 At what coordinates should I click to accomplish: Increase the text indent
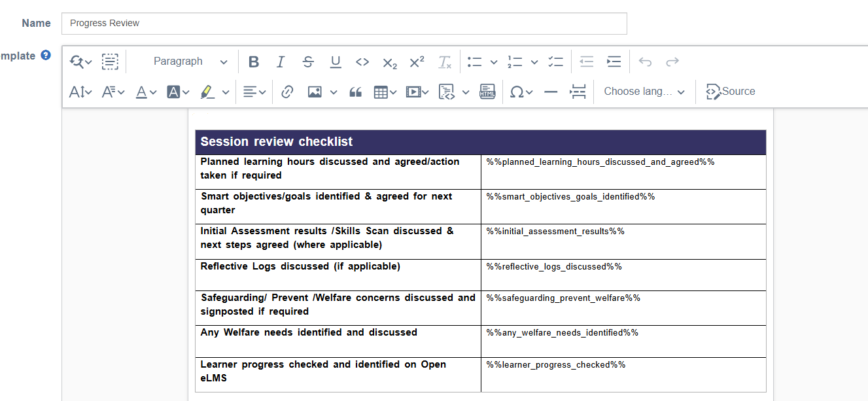coord(614,61)
